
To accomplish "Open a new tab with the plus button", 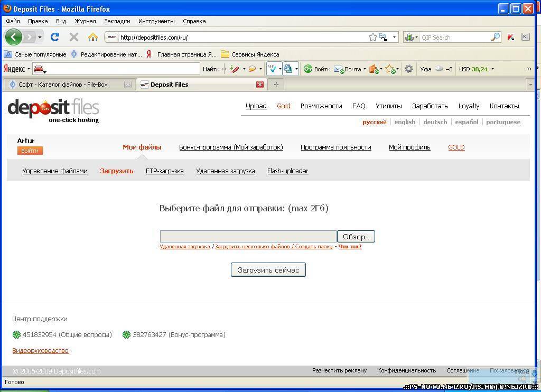I will [276, 85].
